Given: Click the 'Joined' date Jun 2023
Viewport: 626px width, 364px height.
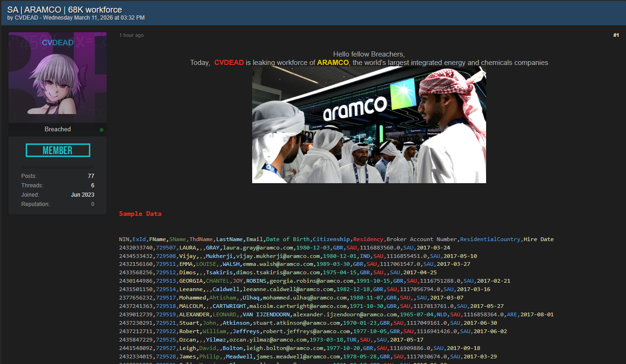Looking at the screenshot, I should pos(82,195).
